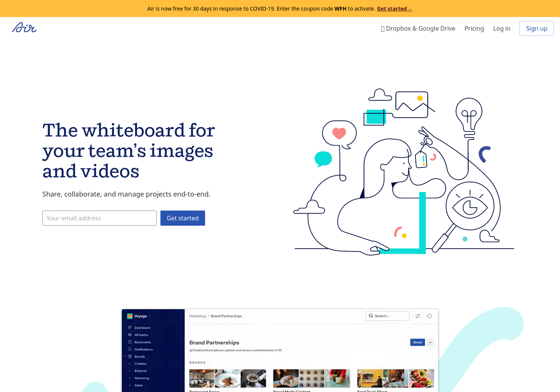Focus the Your email address field
Viewport: 560px width, 392px height.
pos(100,218)
